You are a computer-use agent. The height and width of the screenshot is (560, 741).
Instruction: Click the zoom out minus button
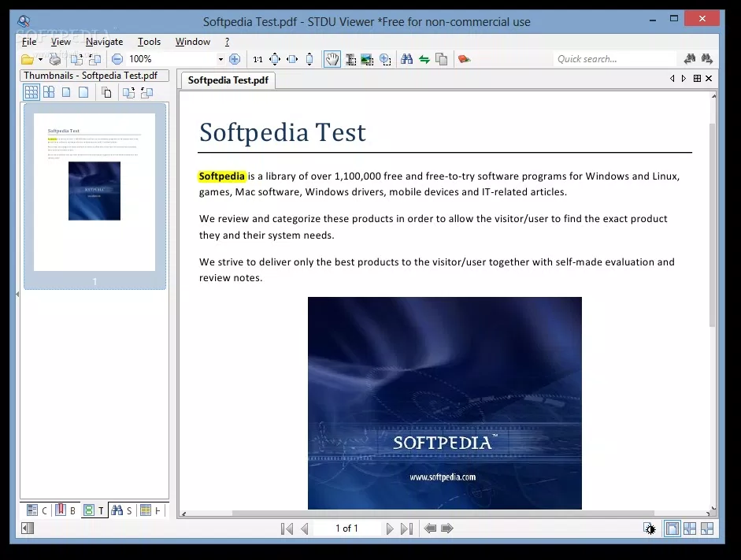(x=117, y=59)
